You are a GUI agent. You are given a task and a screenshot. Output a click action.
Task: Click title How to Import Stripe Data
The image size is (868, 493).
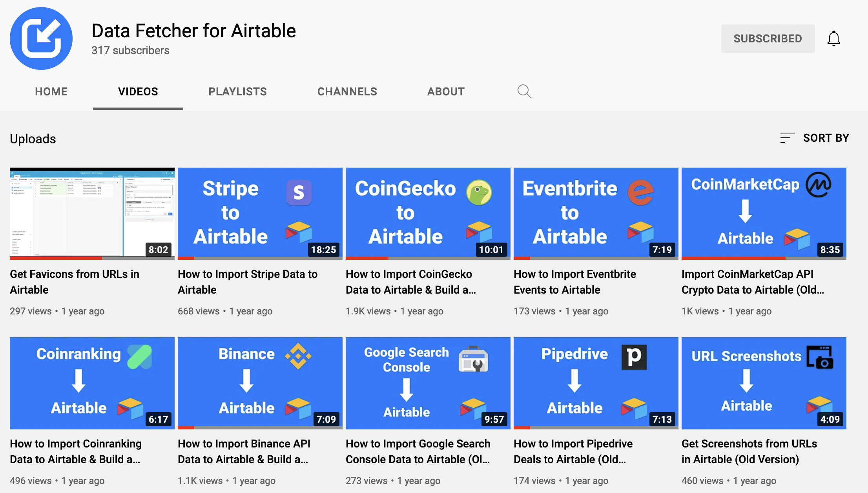[248, 282]
